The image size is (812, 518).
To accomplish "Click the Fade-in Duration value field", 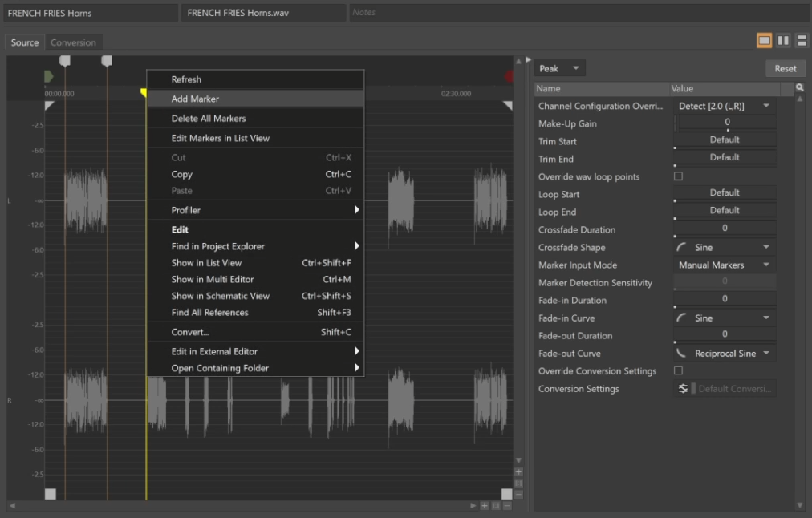I will 725,300.
